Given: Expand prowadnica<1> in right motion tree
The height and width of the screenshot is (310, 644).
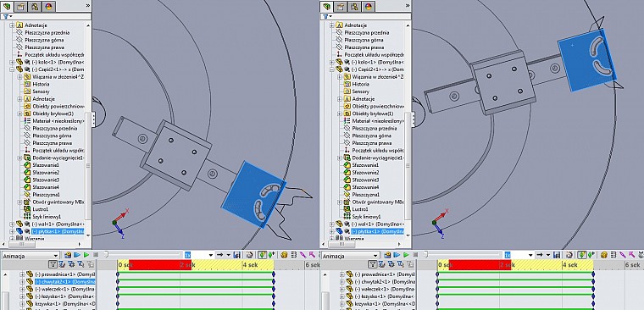Looking at the screenshot, I should tap(342, 274).
